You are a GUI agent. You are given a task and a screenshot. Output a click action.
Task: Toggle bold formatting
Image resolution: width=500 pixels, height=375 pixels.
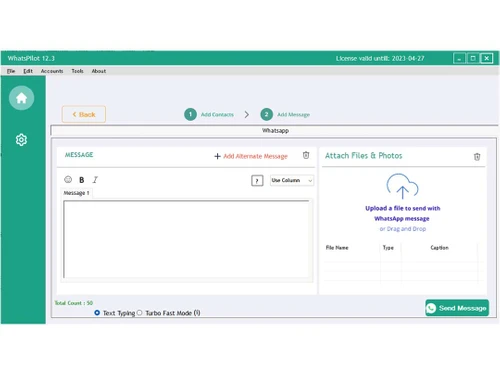click(82, 180)
